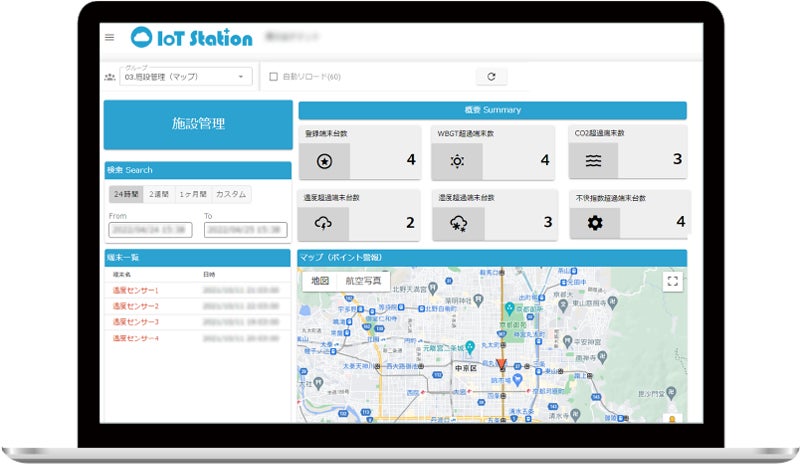Open the hamburger navigation menu
Viewport: 800px width, 464px height.
click(109, 38)
